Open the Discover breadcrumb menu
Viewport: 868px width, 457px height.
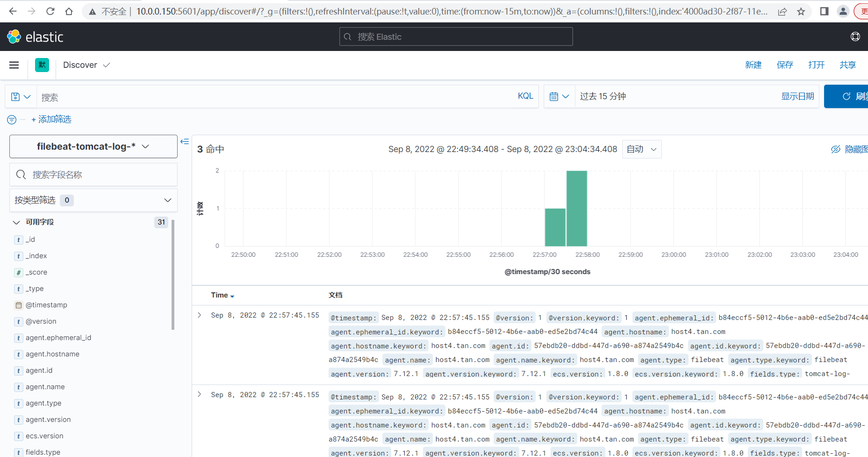pos(86,65)
